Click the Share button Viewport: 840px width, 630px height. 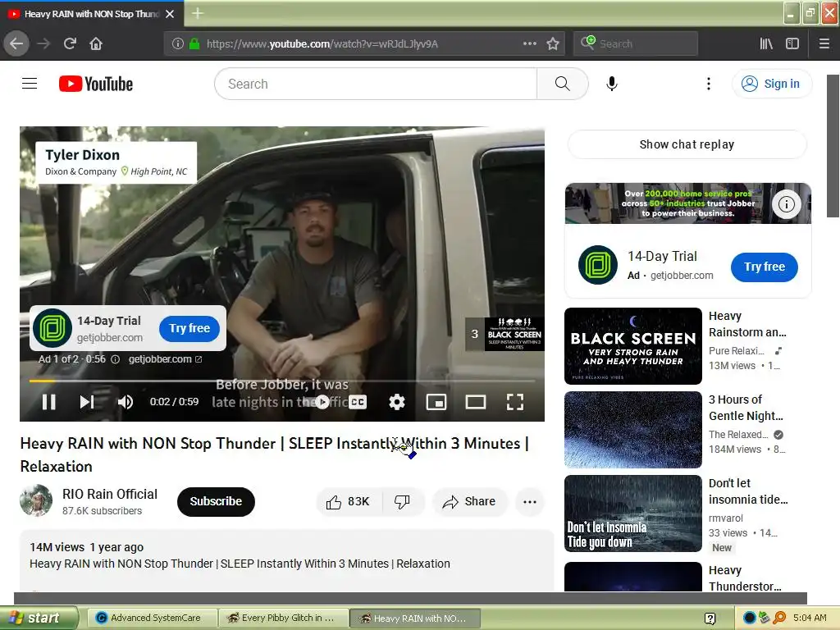468,501
